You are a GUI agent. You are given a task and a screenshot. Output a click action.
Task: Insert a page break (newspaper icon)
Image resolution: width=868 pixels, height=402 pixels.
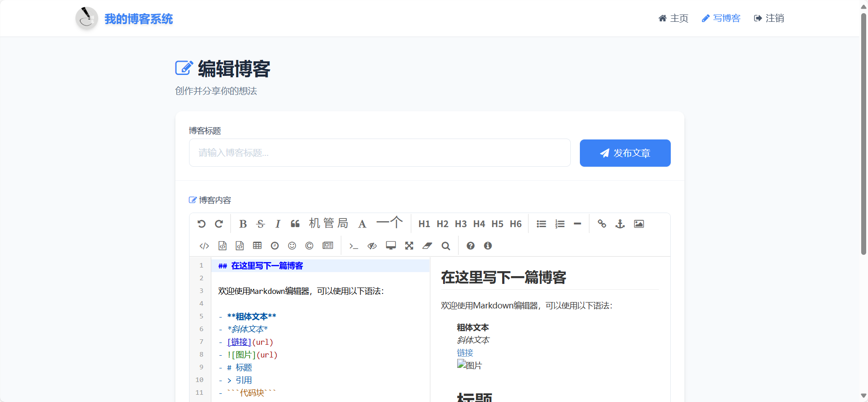click(328, 246)
